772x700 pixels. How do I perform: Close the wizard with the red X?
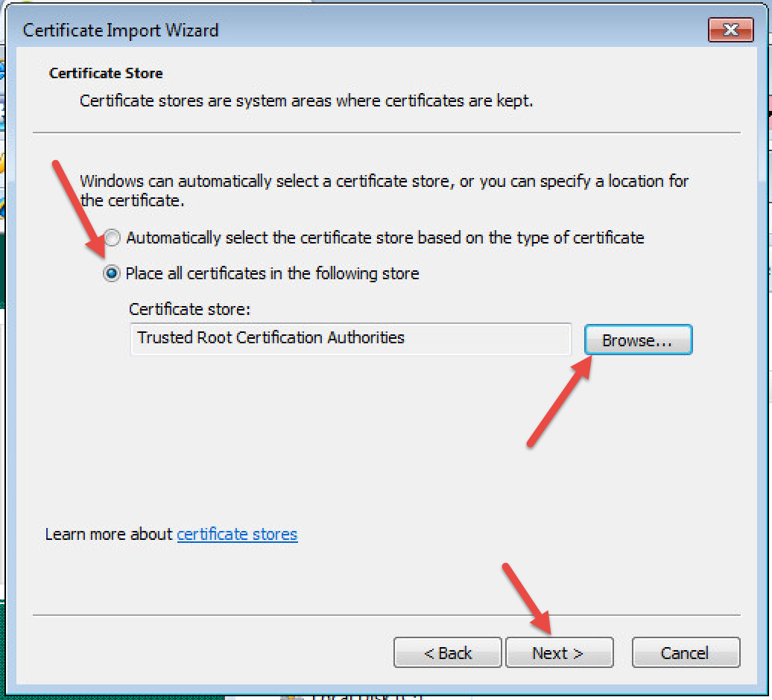(x=730, y=31)
